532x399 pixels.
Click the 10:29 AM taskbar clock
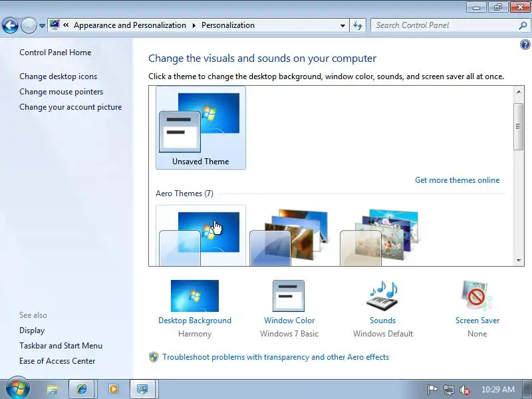[x=497, y=390]
